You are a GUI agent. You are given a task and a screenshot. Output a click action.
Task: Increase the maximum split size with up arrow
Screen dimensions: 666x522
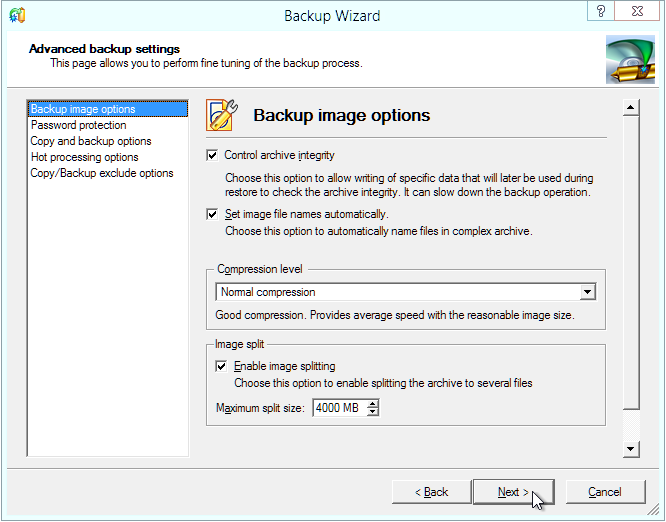[373, 404]
